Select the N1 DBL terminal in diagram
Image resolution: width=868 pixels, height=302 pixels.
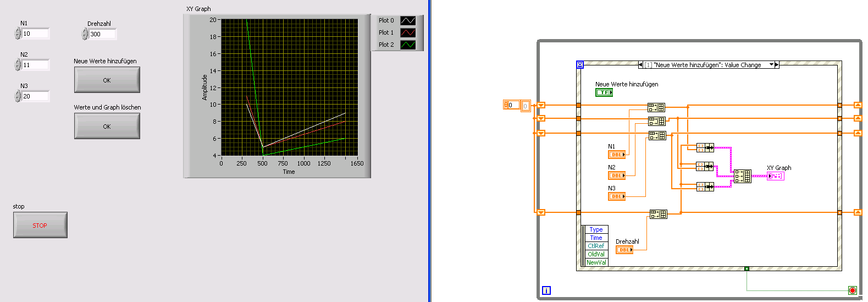[616, 155]
